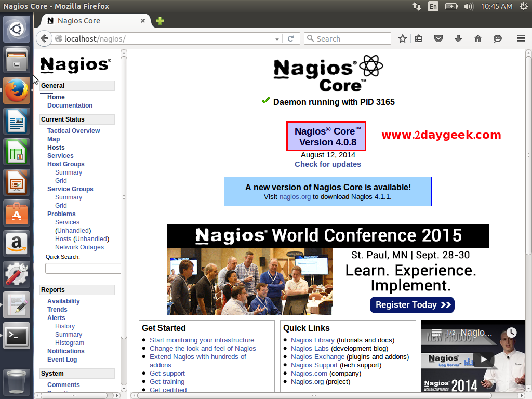Image resolution: width=532 pixels, height=399 pixels.
Task: Open Nagios Exchange quick link
Action: coord(317,357)
